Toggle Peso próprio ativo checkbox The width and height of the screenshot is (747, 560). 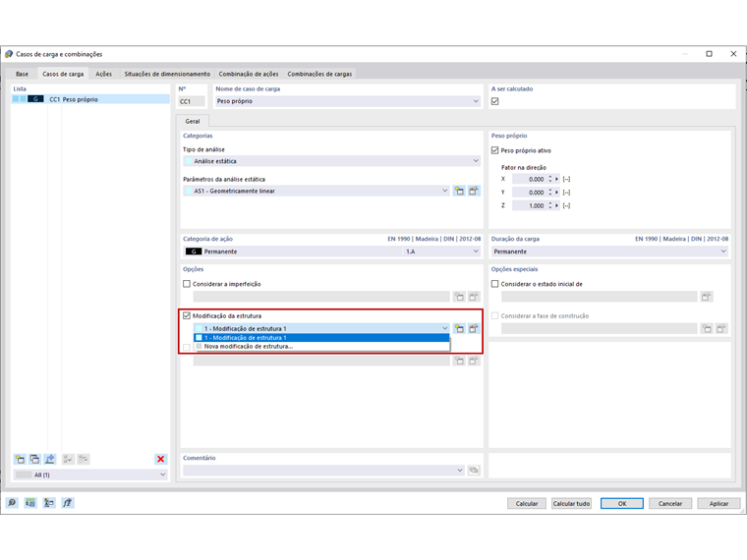point(495,150)
